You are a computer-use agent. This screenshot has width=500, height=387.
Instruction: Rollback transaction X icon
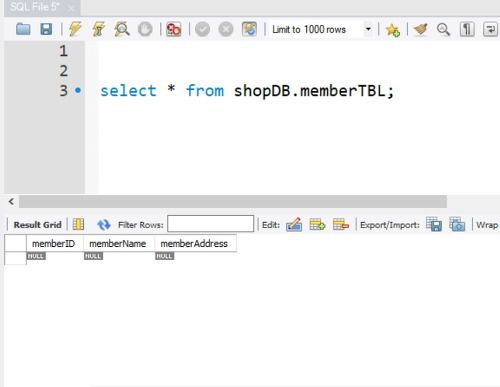pyautogui.click(x=226, y=29)
